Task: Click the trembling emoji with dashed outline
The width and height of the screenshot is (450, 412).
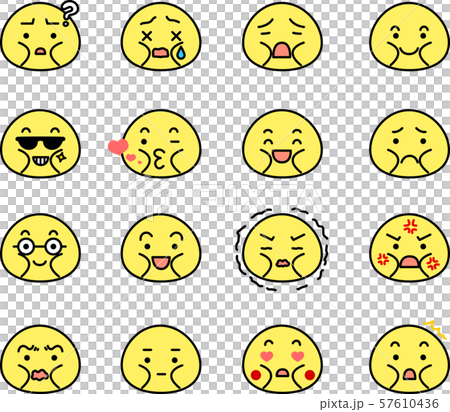Action: 282,249
